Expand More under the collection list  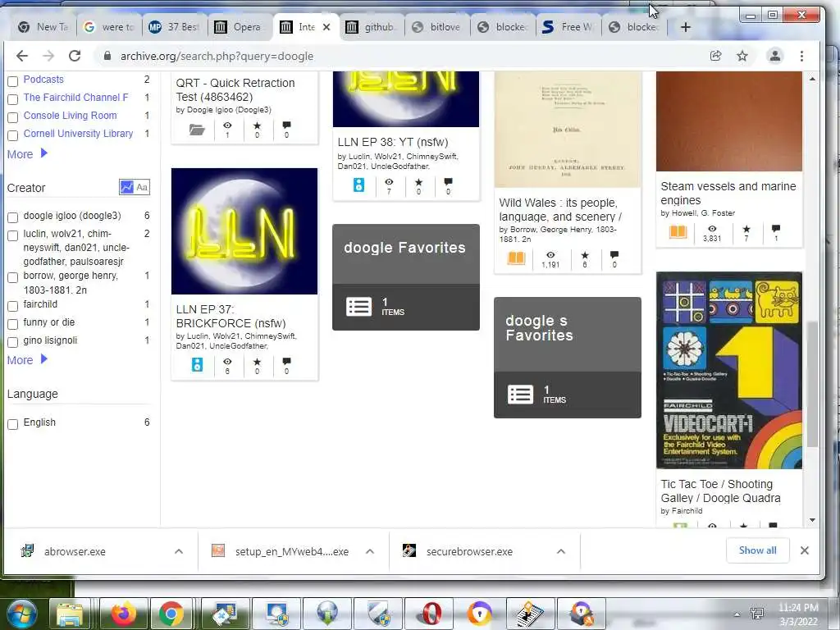27,153
